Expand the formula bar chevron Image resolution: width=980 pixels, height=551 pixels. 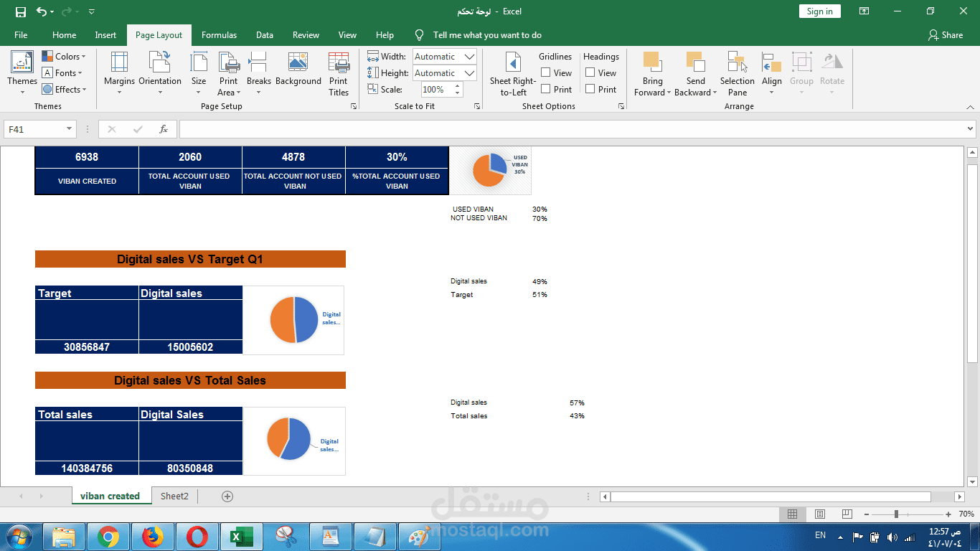[971, 129]
